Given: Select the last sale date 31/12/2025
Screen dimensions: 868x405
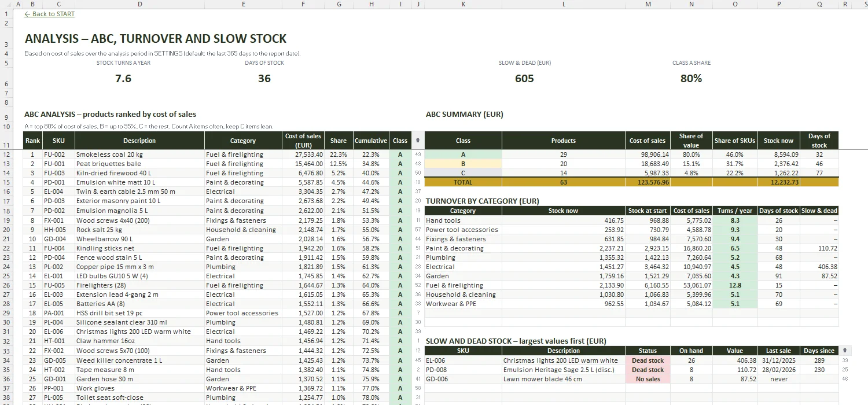Looking at the screenshot, I should 778,360.
